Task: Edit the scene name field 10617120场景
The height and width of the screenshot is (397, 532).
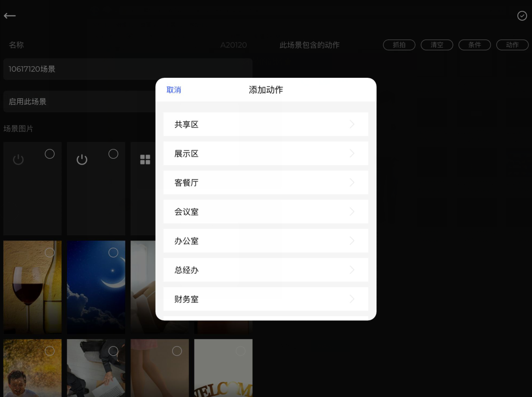Action: point(128,69)
